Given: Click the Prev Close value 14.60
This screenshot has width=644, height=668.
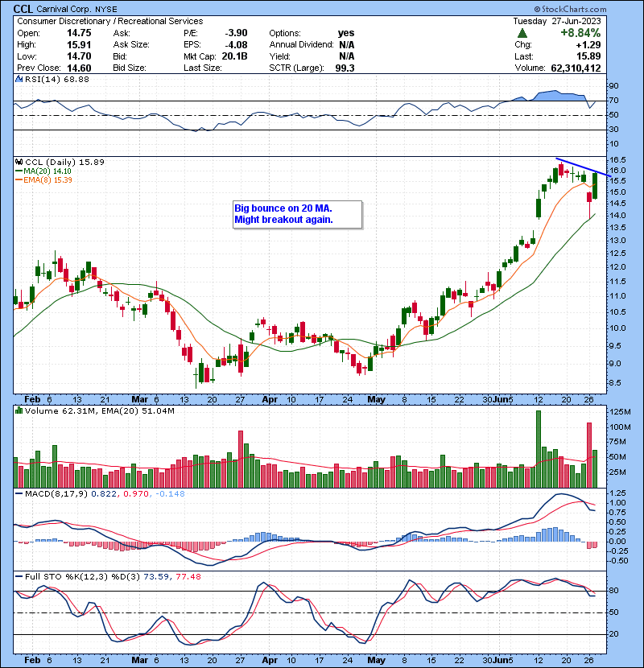Looking at the screenshot, I should pyautogui.click(x=79, y=68).
